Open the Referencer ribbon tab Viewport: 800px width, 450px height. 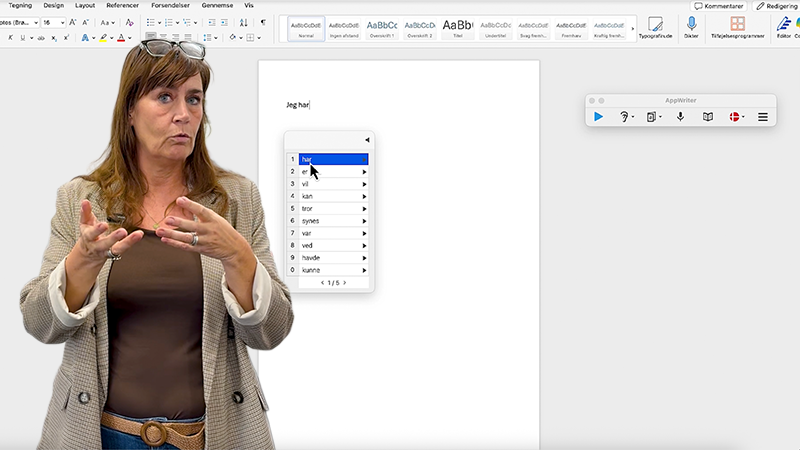pyautogui.click(x=122, y=5)
